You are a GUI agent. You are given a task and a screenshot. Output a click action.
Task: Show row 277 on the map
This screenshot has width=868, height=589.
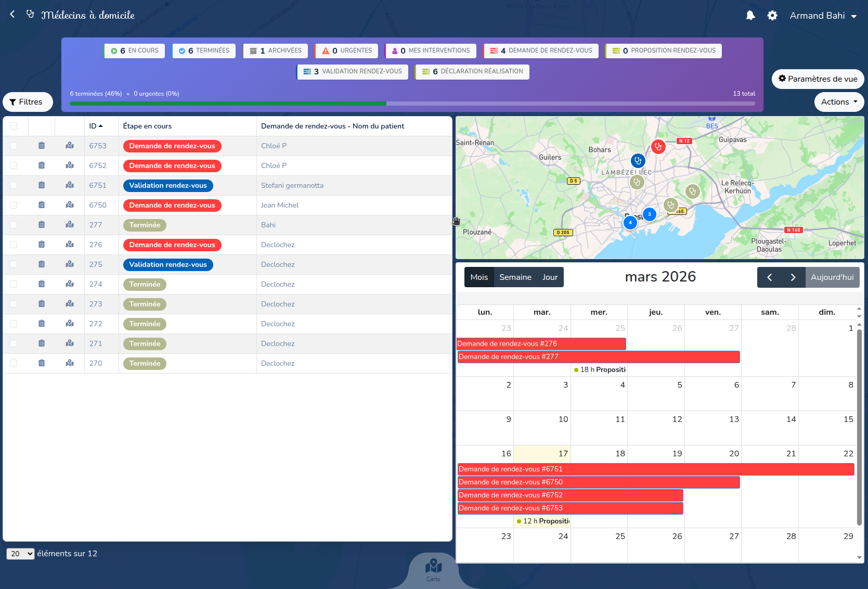click(70, 225)
